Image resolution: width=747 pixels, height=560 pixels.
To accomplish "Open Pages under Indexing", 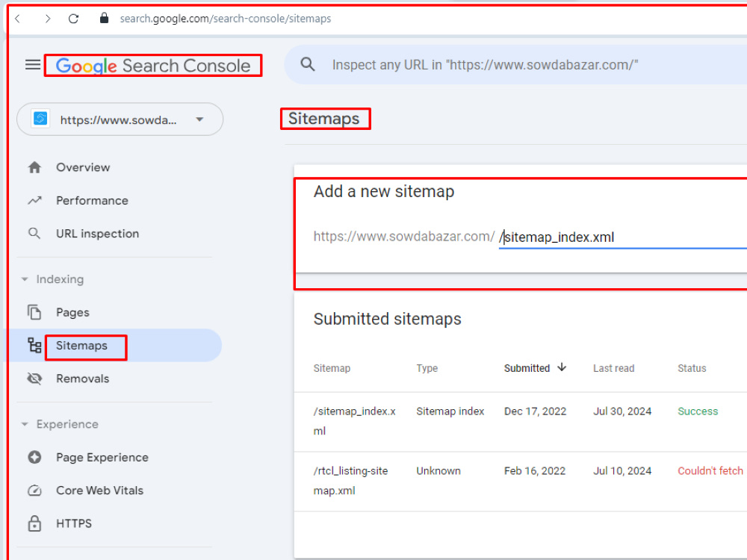I will (x=72, y=312).
